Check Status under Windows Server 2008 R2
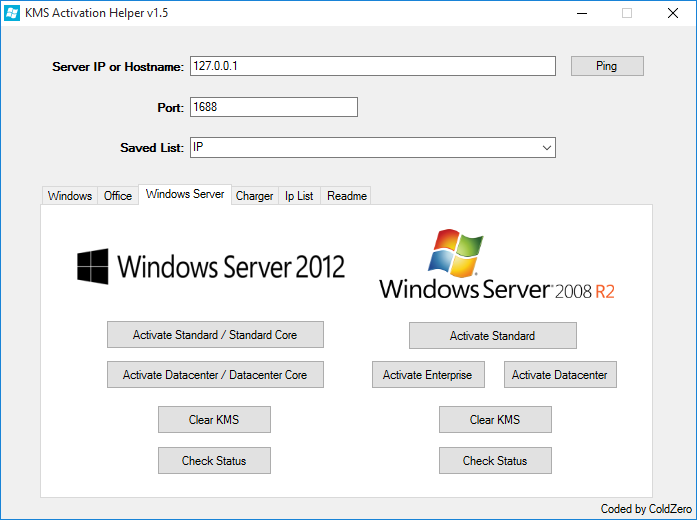This screenshot has height=520, width=697. (x=495, y=460)
